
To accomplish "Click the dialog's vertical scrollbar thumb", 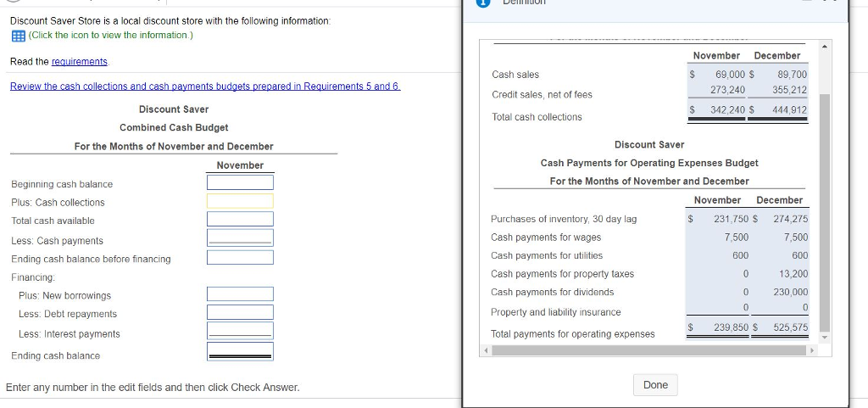I will pos(825,212).
